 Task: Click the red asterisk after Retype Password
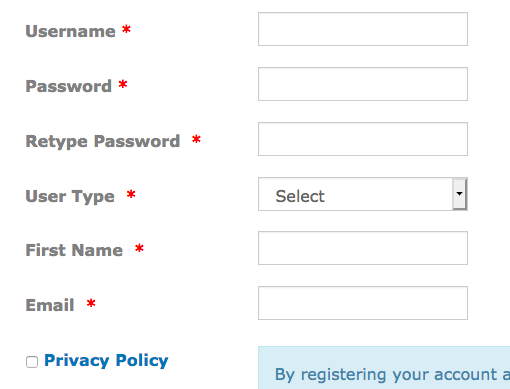click(x=196, y=139)
